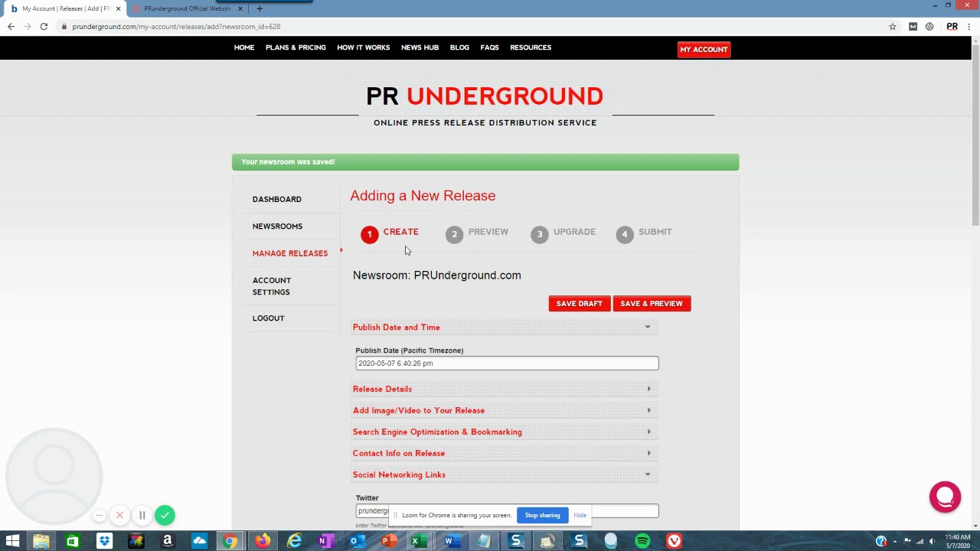
Task: Open Amazon from taskbar
Action: [168, 541]
